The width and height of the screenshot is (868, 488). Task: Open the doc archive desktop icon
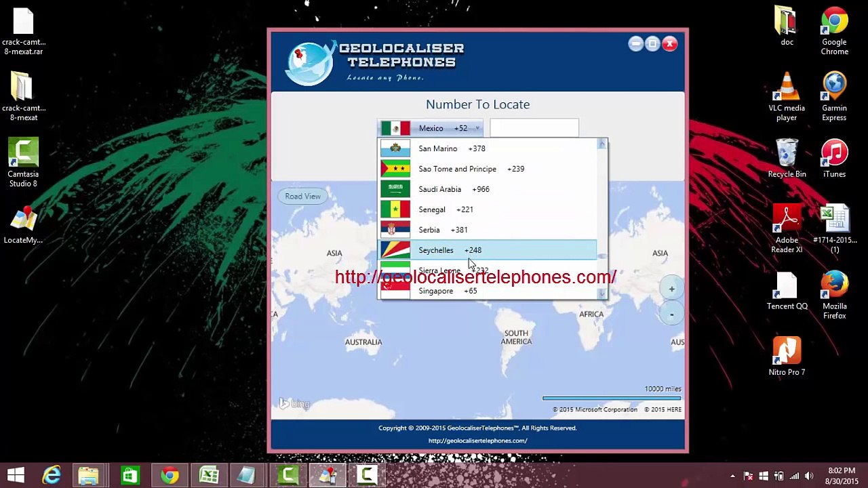pyautogui.click(x=787, y=27)
